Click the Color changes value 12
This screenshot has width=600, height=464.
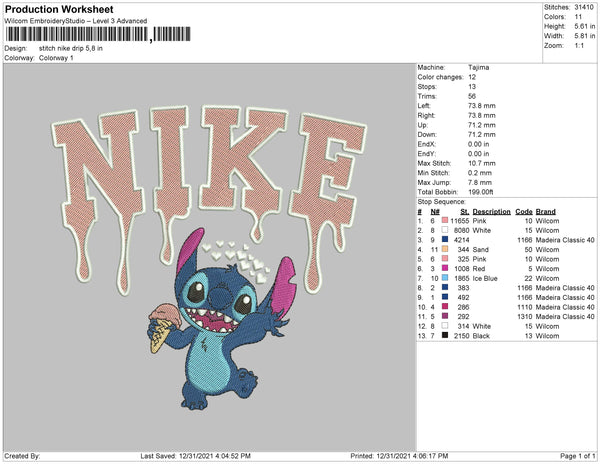(472, 77)
